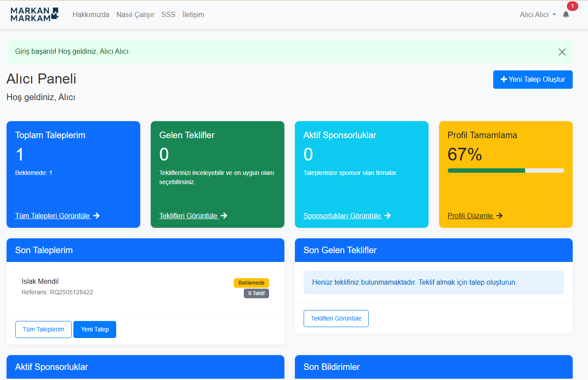Viewport: 588px width, 380px height.
Task: Click the Toplam Taleplerim card title
Action: 50,135
